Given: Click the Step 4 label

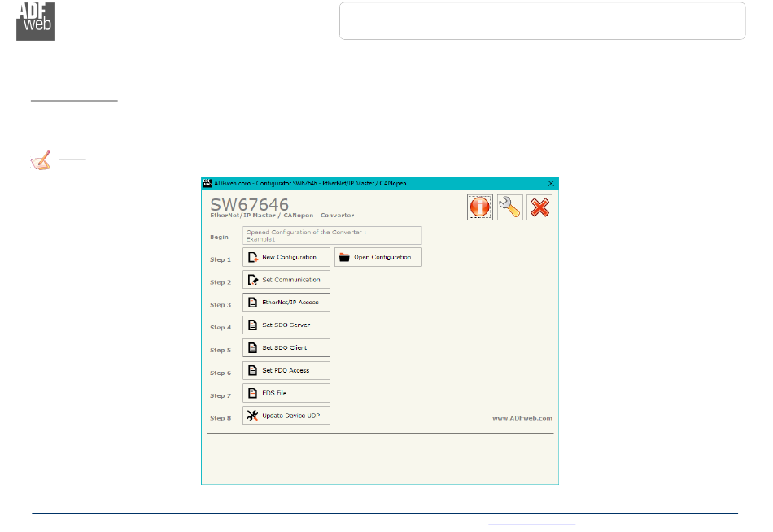Looking at the screenshot, I should pos(221,327).
